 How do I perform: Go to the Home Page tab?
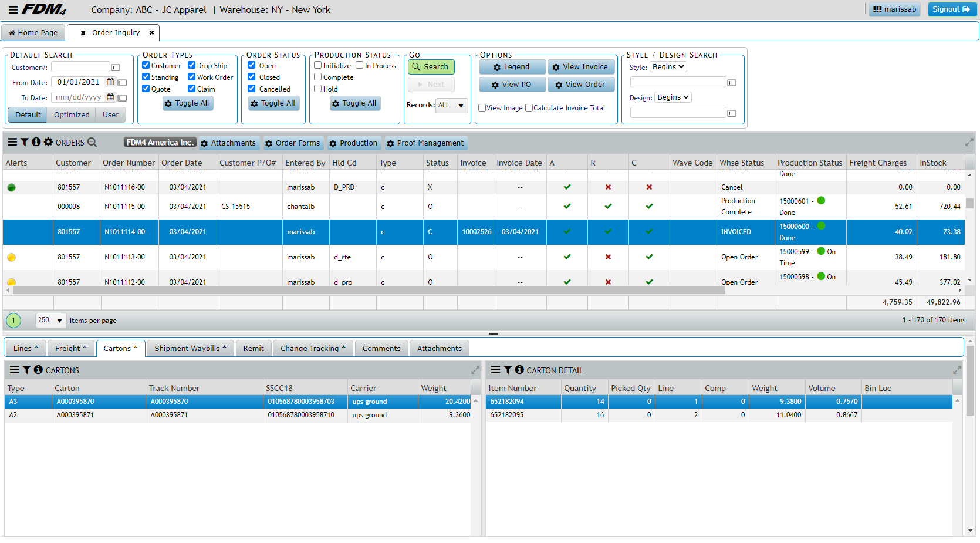click(33, 33)
